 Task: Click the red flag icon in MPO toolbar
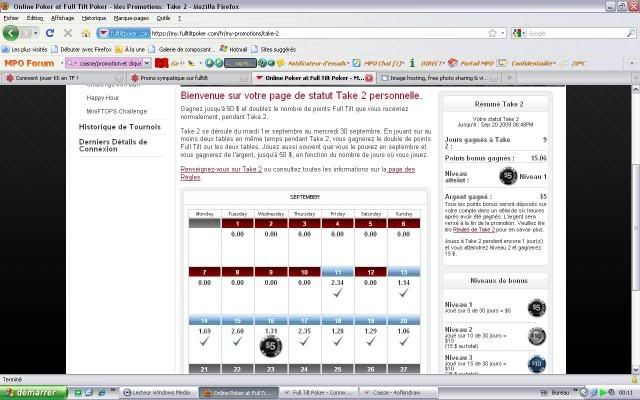click(162, 63)
